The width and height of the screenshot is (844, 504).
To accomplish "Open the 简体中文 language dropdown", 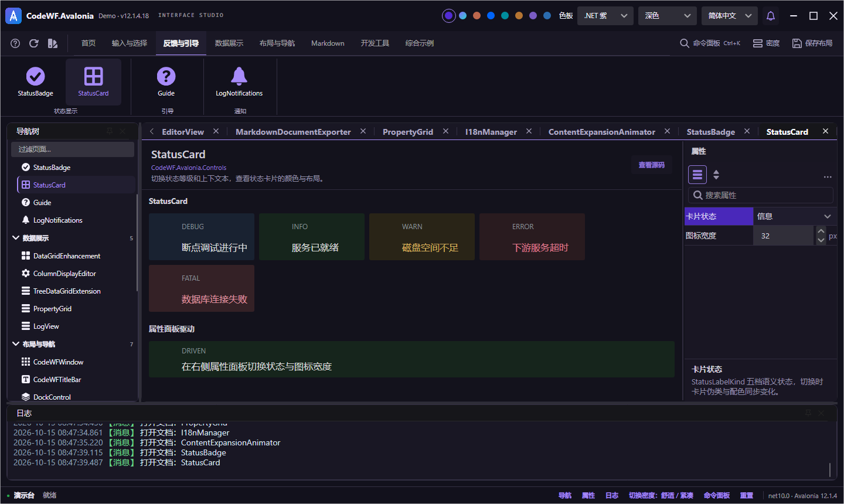I will [730, 16].
